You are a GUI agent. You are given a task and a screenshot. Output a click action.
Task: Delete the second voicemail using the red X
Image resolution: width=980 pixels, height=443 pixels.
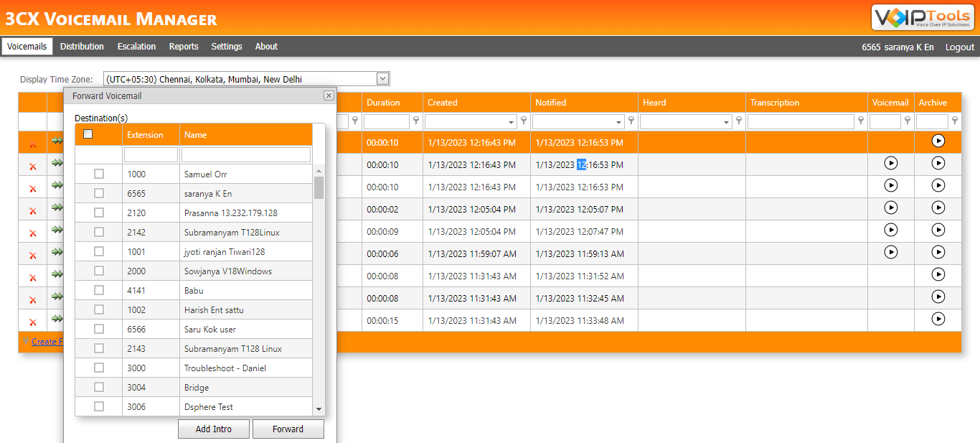(32, 166)
